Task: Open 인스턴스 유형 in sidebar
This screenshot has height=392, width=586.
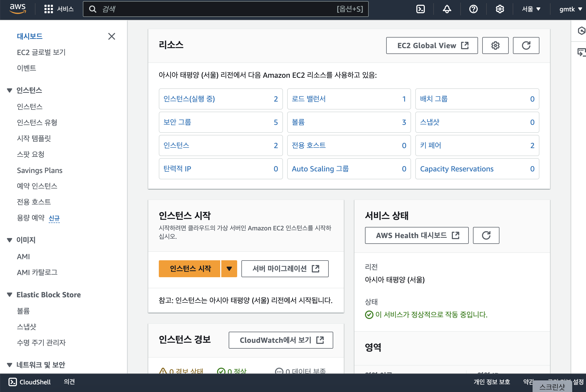Action: (x=37, y=122)
